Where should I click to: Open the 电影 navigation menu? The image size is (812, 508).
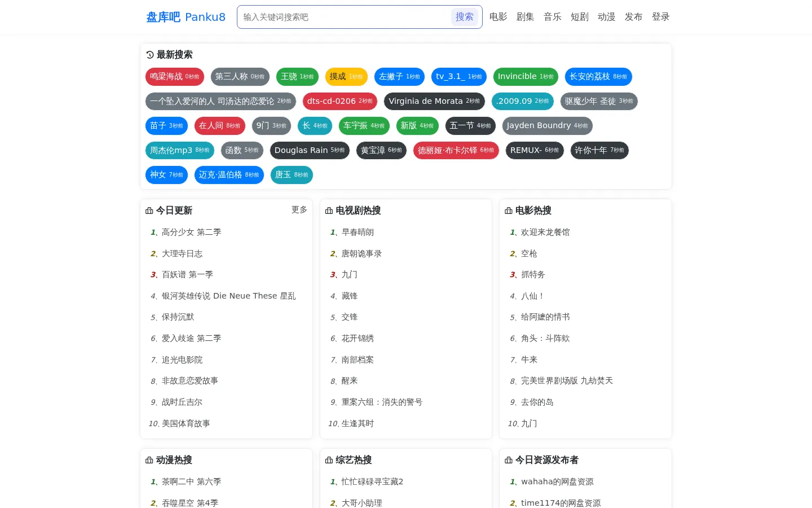click(x=498, y=17)
